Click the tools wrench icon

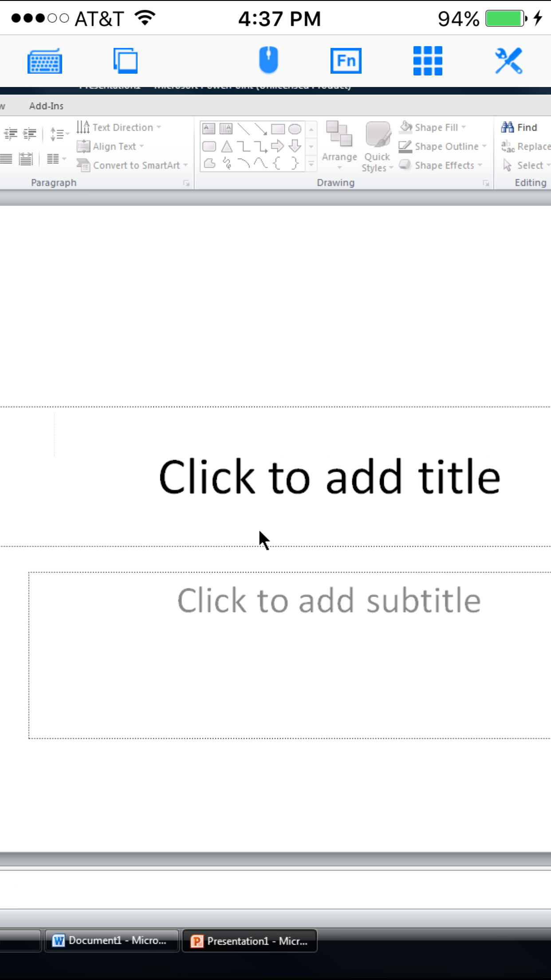tap(509, 61)
